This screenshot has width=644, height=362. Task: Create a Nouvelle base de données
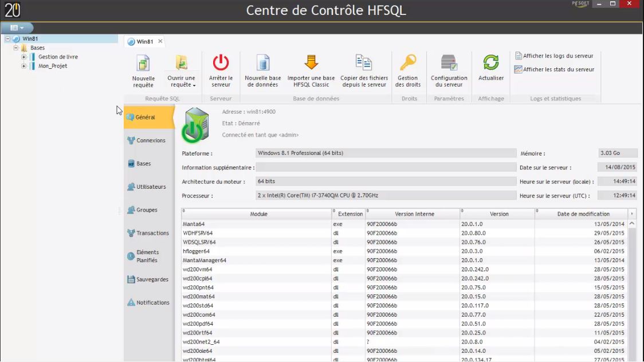coord(263,71)
